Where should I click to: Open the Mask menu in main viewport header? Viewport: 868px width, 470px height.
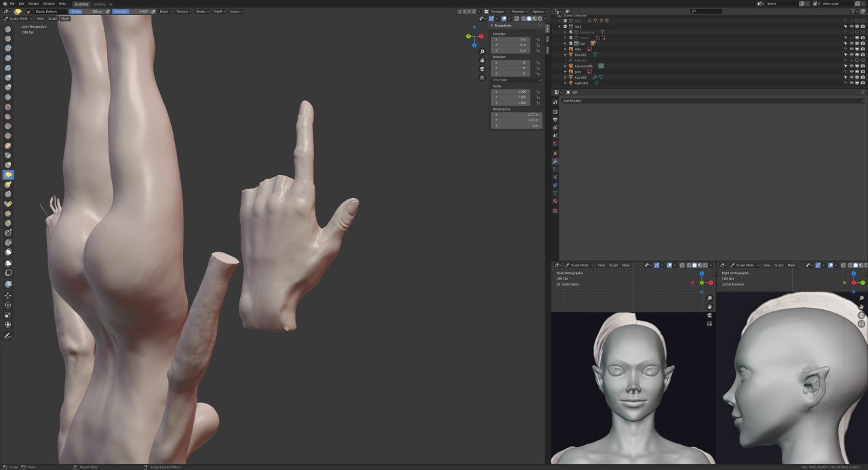(x=65, y=18)
